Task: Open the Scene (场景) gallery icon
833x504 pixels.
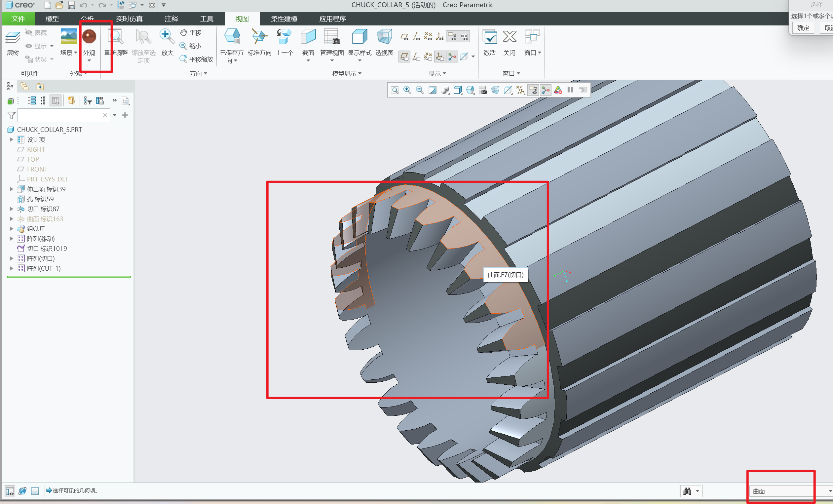Action: tap(68, 36)
